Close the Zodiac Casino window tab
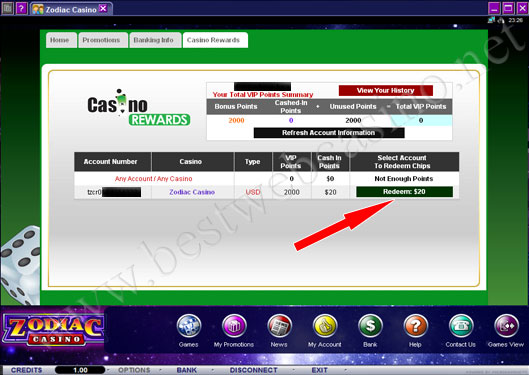The height and width of the screenshot is (375, 529). pyautogui.click(x=103, y=8)
